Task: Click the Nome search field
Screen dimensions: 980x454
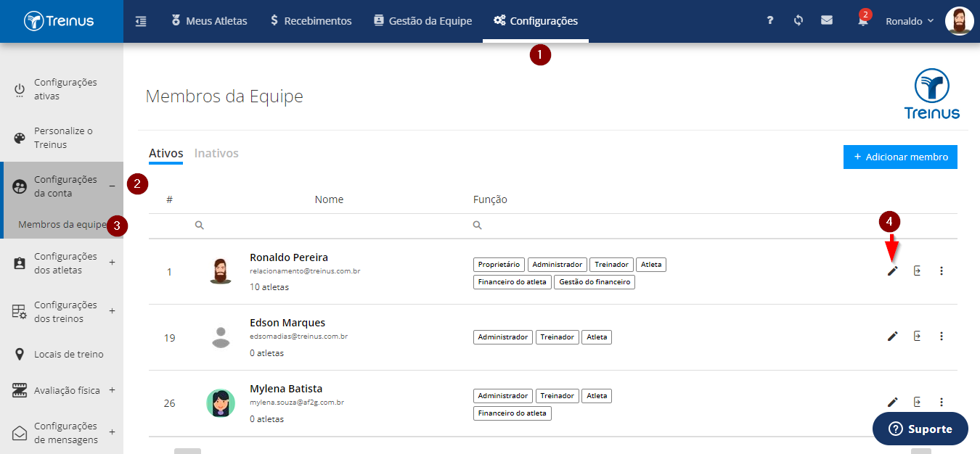Action: point(329,226)
